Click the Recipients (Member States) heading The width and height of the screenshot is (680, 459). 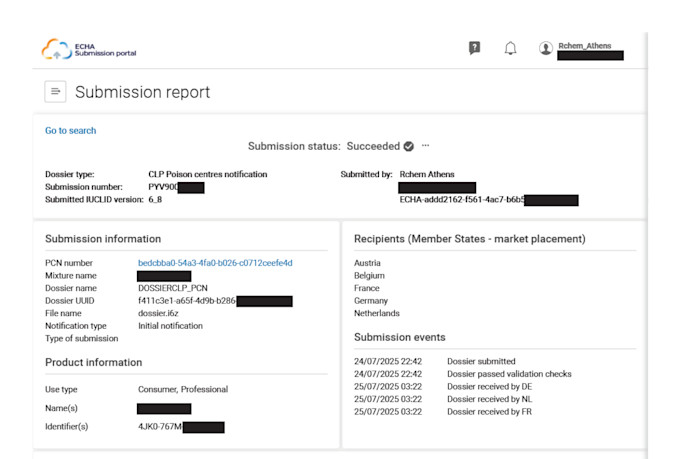pyautogui.click(x=470, y=239)
